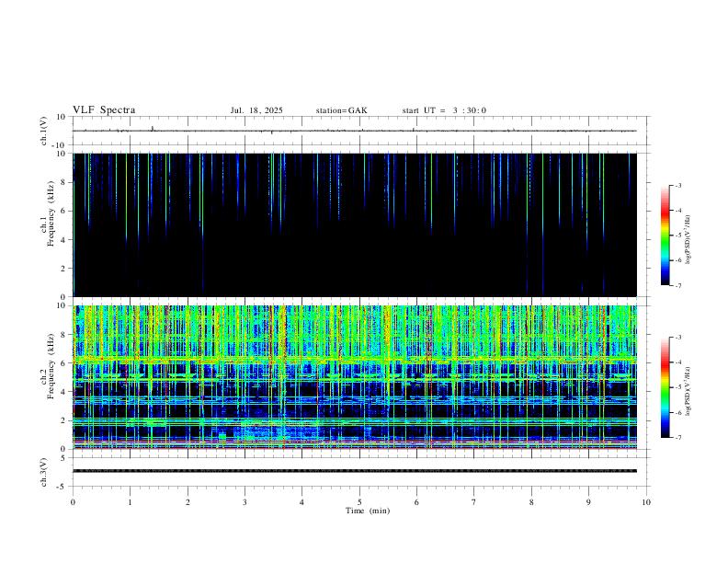
Task: Click the "0" tick on the time axis
Action: click(x=73, y=502)
